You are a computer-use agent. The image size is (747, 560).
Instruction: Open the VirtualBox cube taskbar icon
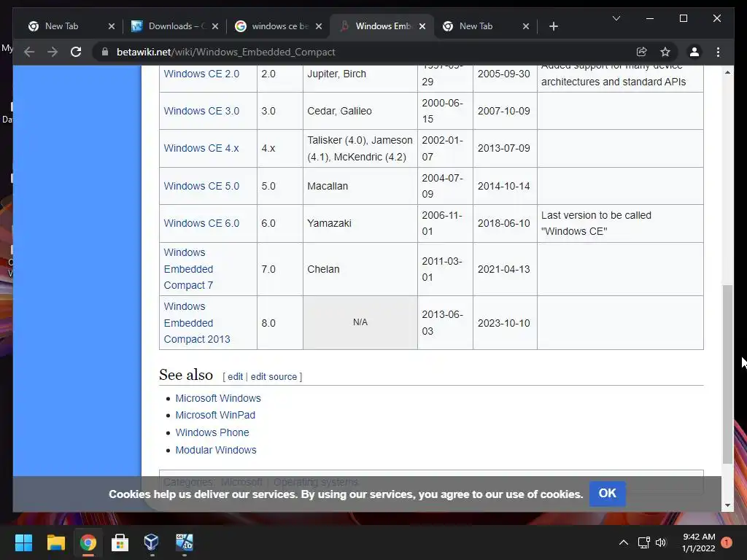point(152,542)
